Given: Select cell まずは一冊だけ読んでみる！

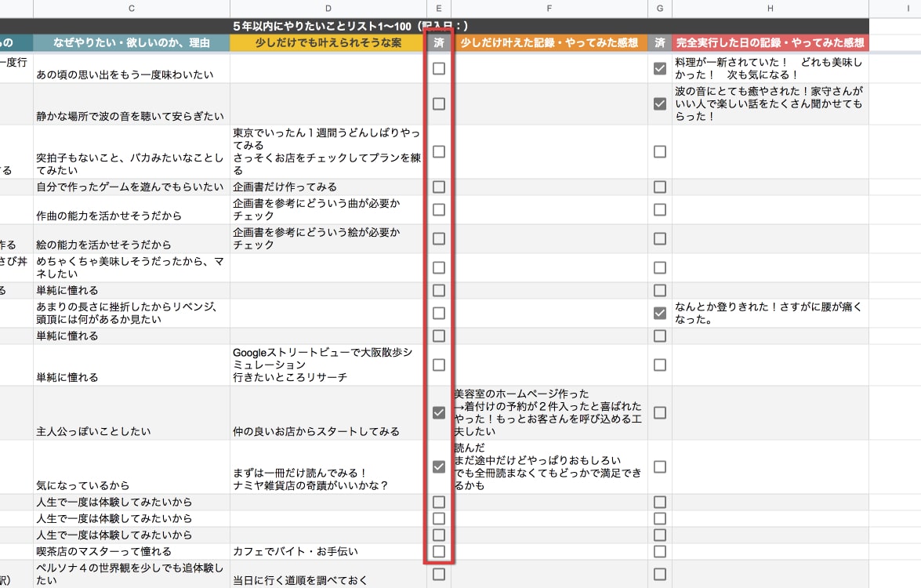Looking at the screenshot, I should coord(328,466).
